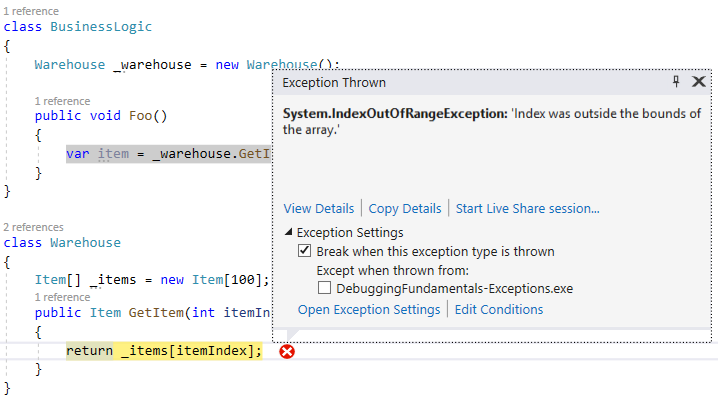
Task: Click the BusinessLogic class name
Action: (101, 27)
